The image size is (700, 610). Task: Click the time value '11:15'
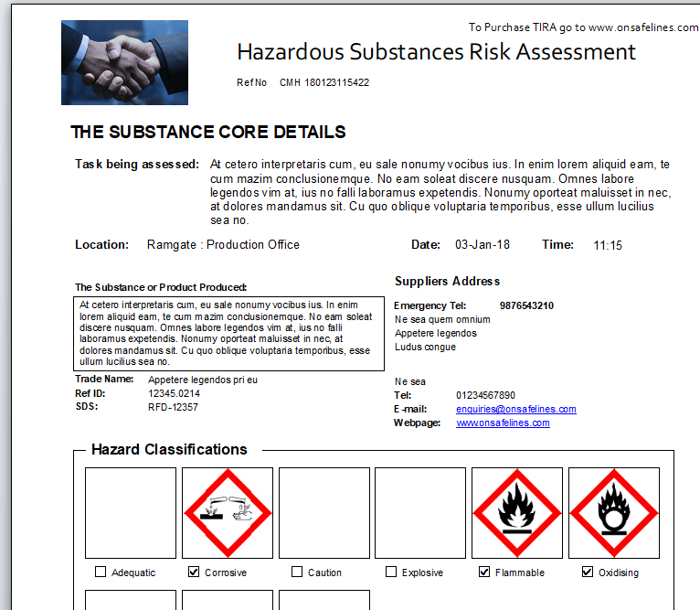608,245
